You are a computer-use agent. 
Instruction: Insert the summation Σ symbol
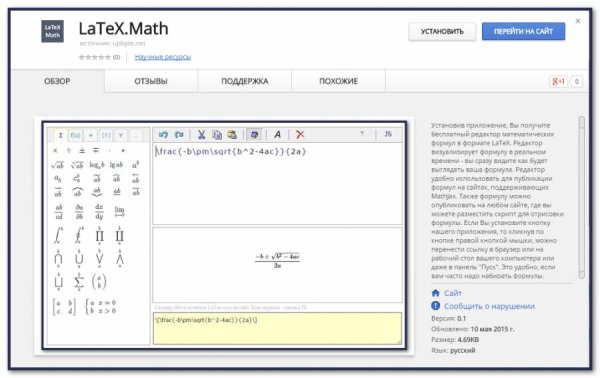pyautogui.click(x=79, y=282)
